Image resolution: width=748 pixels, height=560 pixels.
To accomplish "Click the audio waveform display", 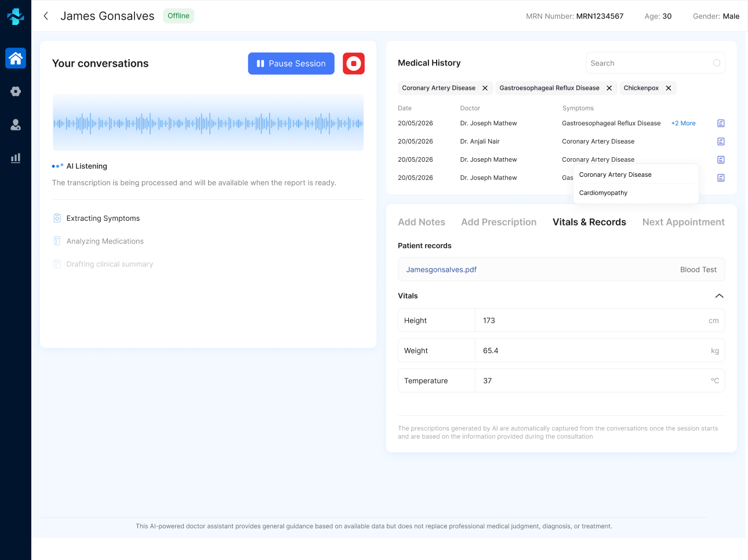I will tap(208, 123).
